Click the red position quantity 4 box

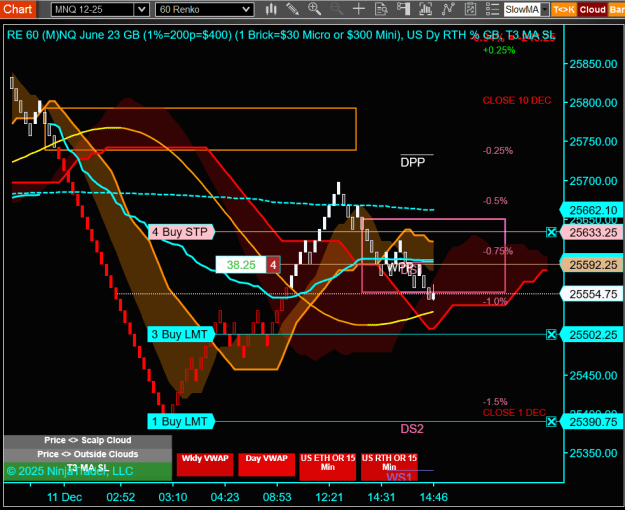coord(273,265)
